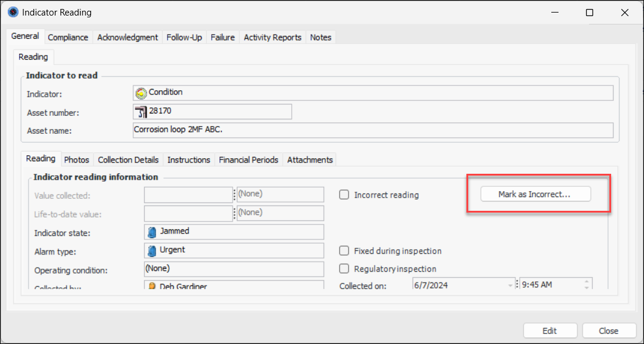Close the window with the title bar X

[625, 13]
